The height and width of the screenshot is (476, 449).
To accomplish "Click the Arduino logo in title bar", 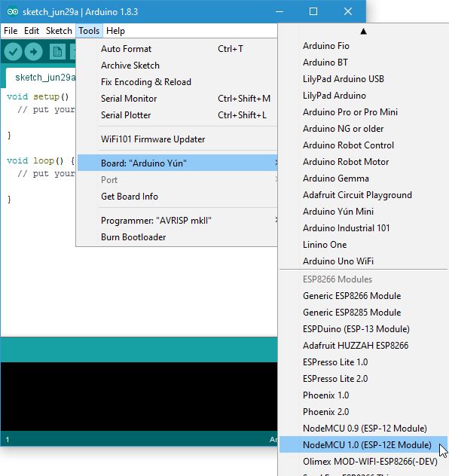I will point(13,12).
